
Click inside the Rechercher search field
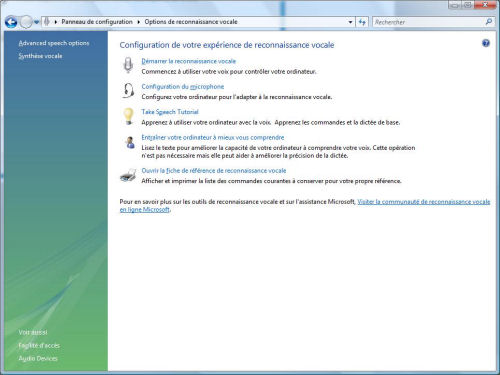pos(428,22)
